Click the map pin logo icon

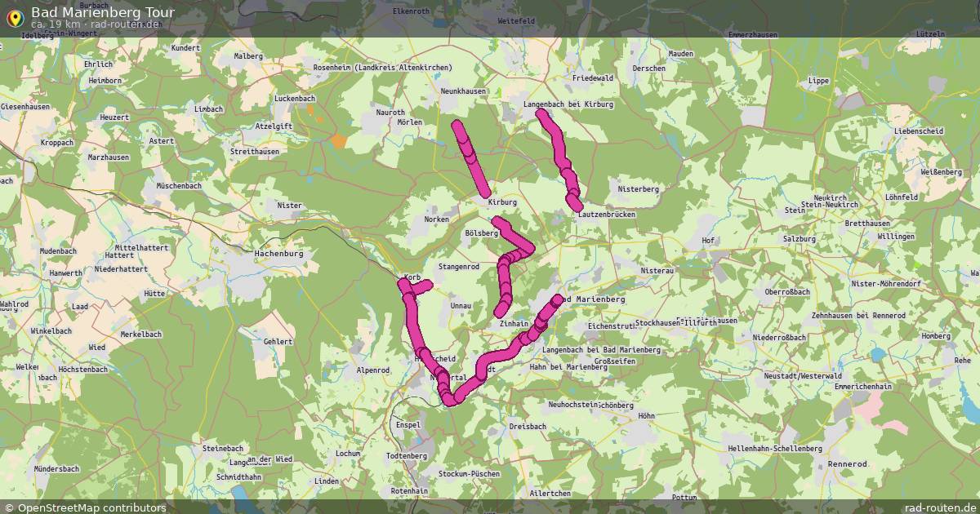pyautogui.click(x=14, y=16)
